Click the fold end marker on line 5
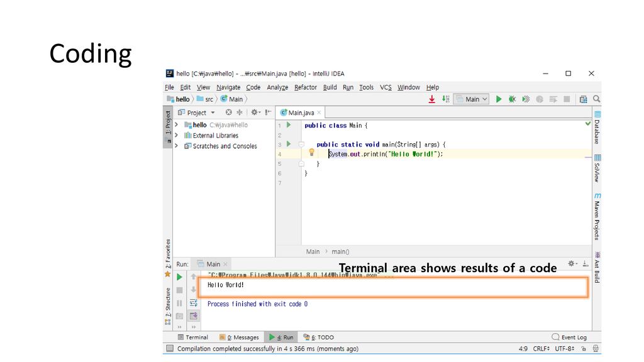The width and height of the screenshot is (644, 362). point(301,163)
